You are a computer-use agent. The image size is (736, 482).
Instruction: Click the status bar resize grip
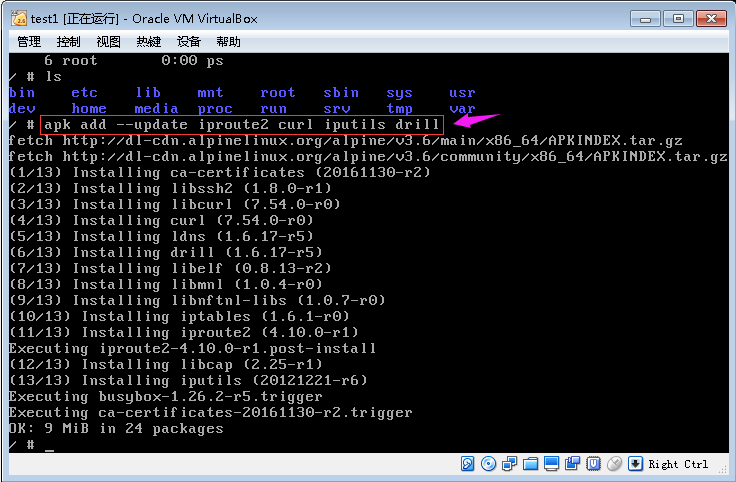click(722, 468)
